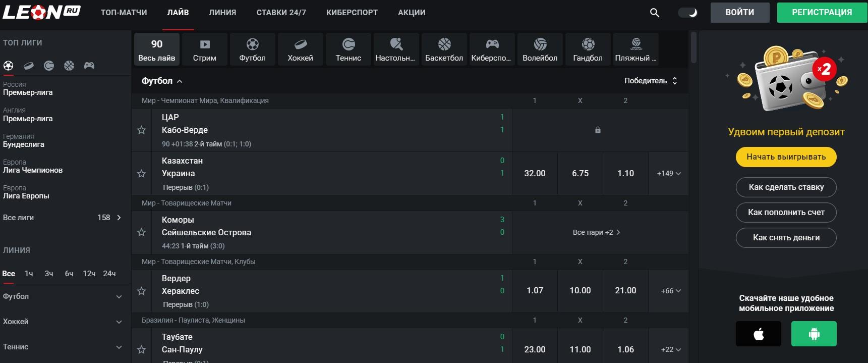Screen dimensions: 868x363
Task: Select the gamepad icon in Top Leagues
Action: [89, 66]
